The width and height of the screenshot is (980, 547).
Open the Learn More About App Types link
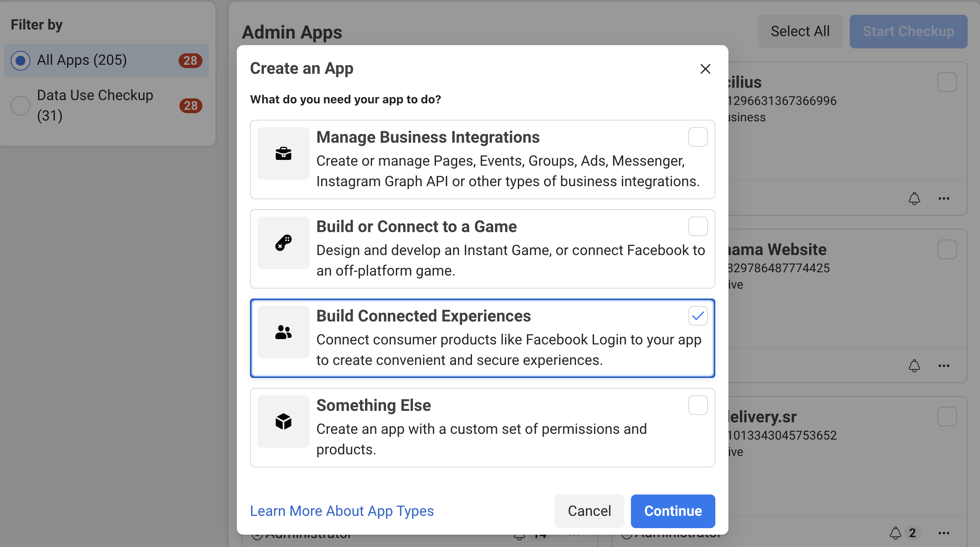coord(342,511)
